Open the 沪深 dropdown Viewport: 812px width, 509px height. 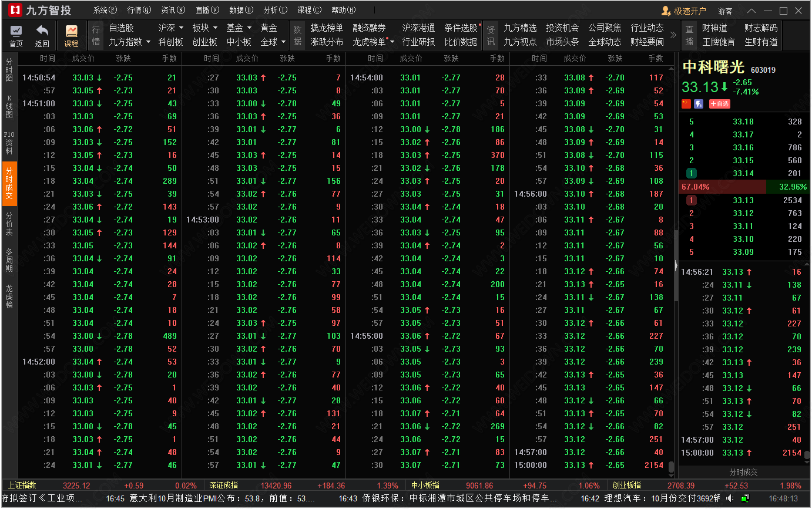pyautogui.click(x=171, y=28)
